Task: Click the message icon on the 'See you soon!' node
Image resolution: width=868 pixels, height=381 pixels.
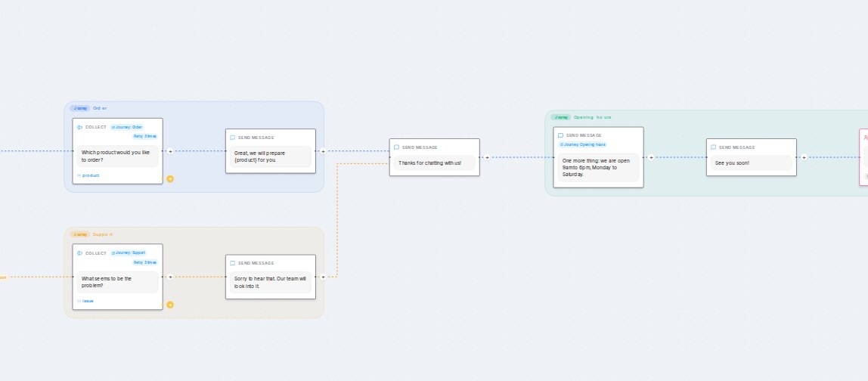Action: coord(714,147)
